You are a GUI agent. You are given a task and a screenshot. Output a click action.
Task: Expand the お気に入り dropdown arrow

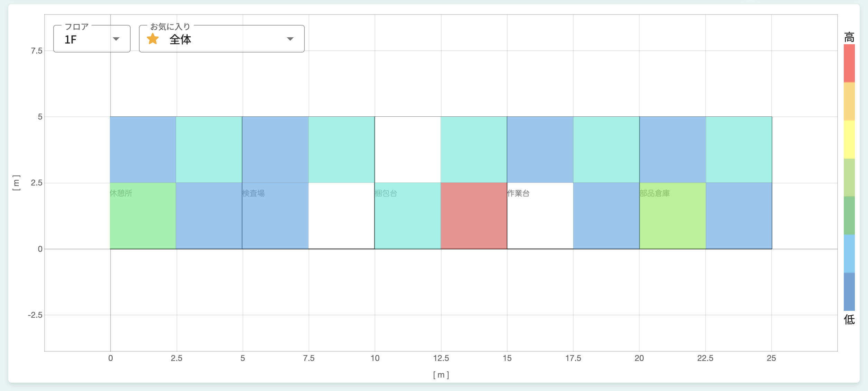[290, 39]
